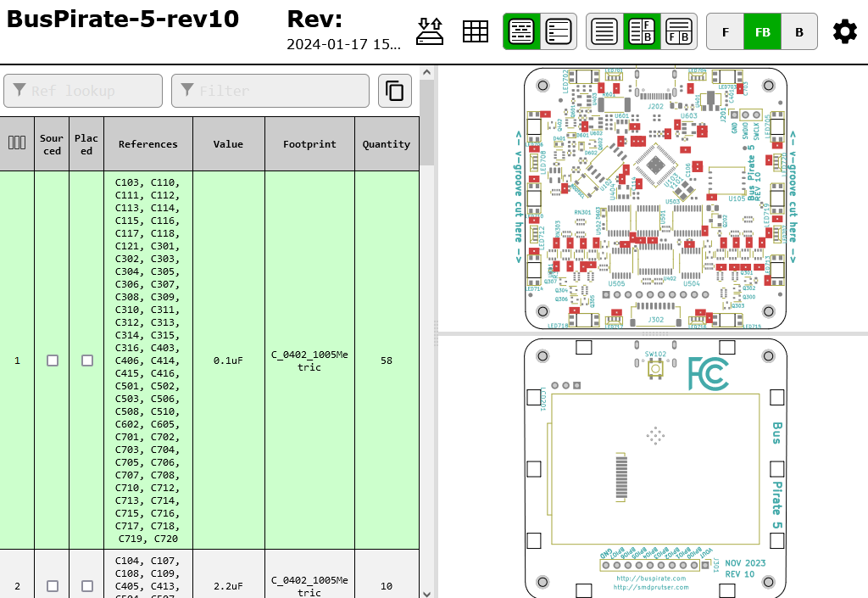The image size is (868, 598).
Task: Select the grouped BOM mode icon
Action: [x=521, y=31]
